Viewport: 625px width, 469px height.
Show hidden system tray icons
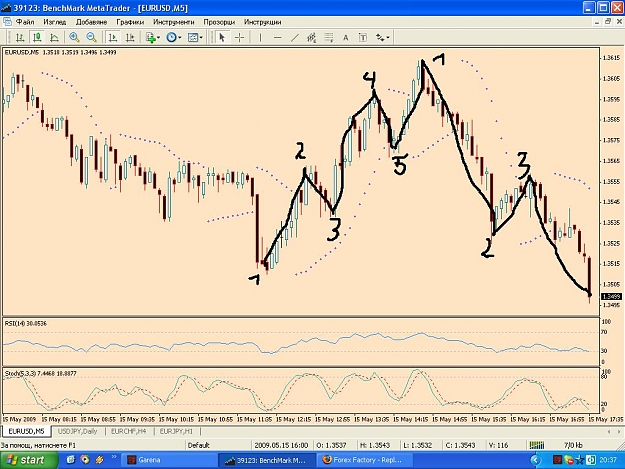(x=537, y=461)
